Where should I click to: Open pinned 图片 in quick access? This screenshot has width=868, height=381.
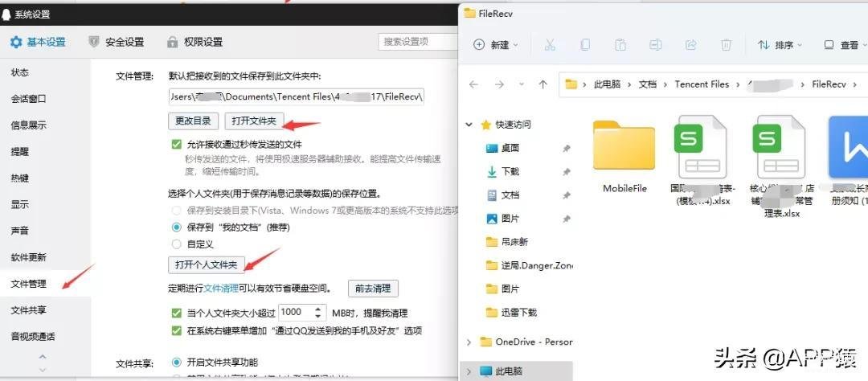point(502,219)
